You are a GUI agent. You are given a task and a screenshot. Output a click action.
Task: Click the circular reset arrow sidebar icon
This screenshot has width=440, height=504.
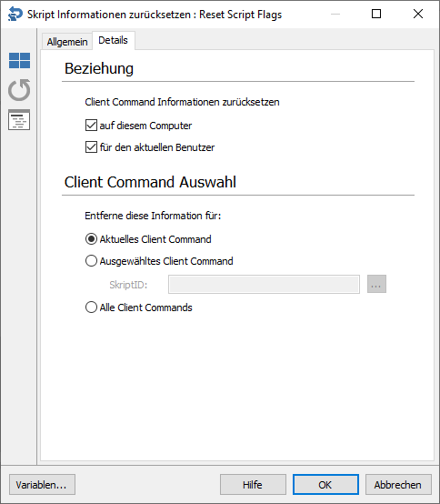19,90
